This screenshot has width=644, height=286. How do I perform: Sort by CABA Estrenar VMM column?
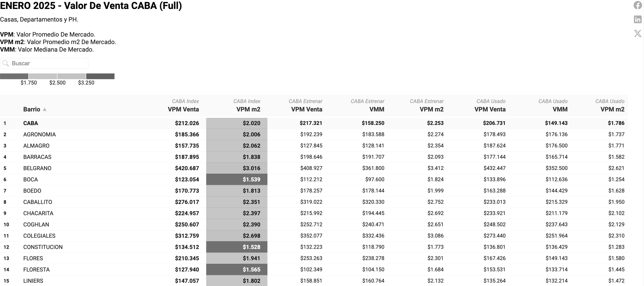(377, 109)
